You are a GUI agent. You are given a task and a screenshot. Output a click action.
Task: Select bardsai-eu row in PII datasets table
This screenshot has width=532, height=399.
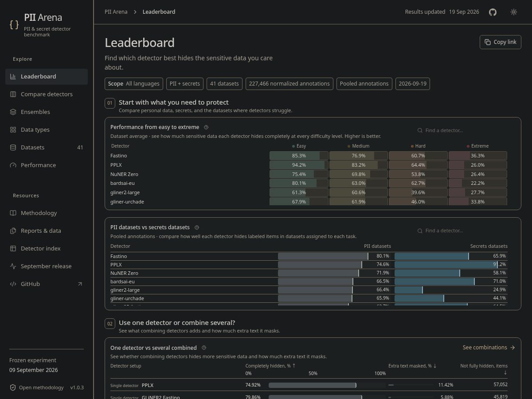tap(309, 282)
